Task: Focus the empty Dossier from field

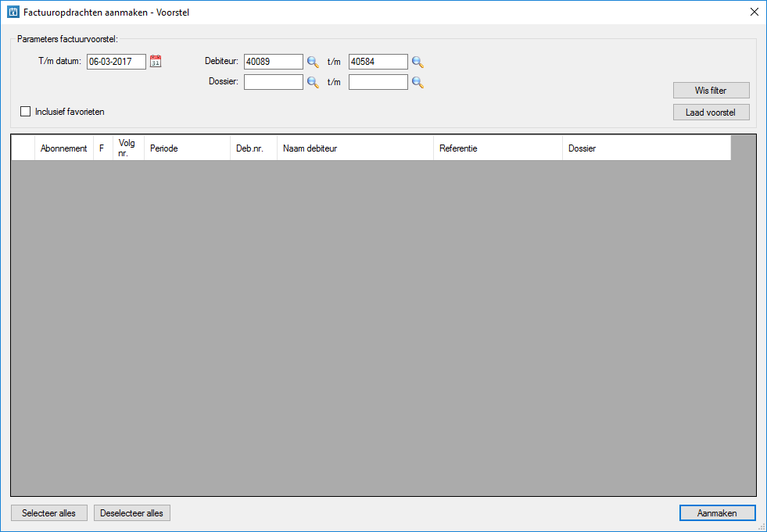Action: 274,82
